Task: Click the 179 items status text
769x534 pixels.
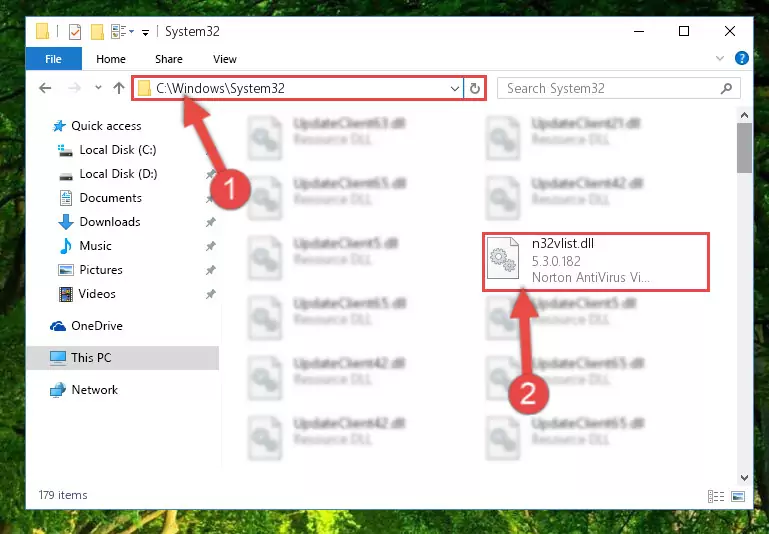Action: pos(63,495)
